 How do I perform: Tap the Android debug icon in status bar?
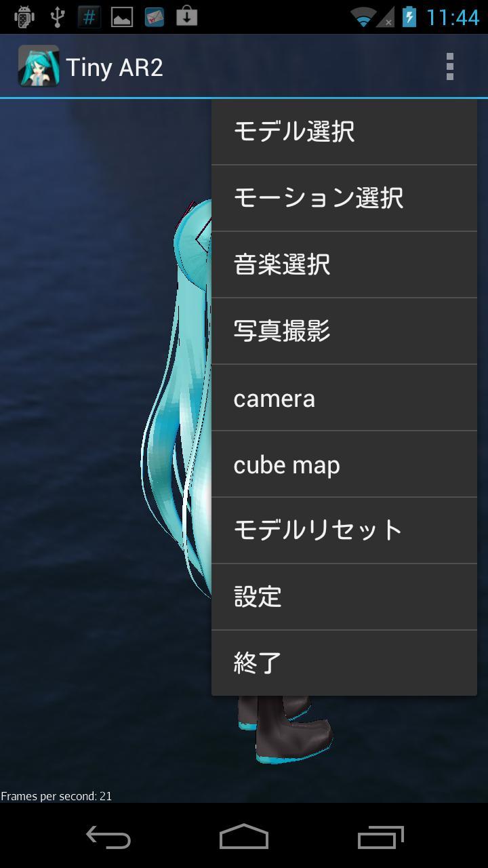coord(24,17)
